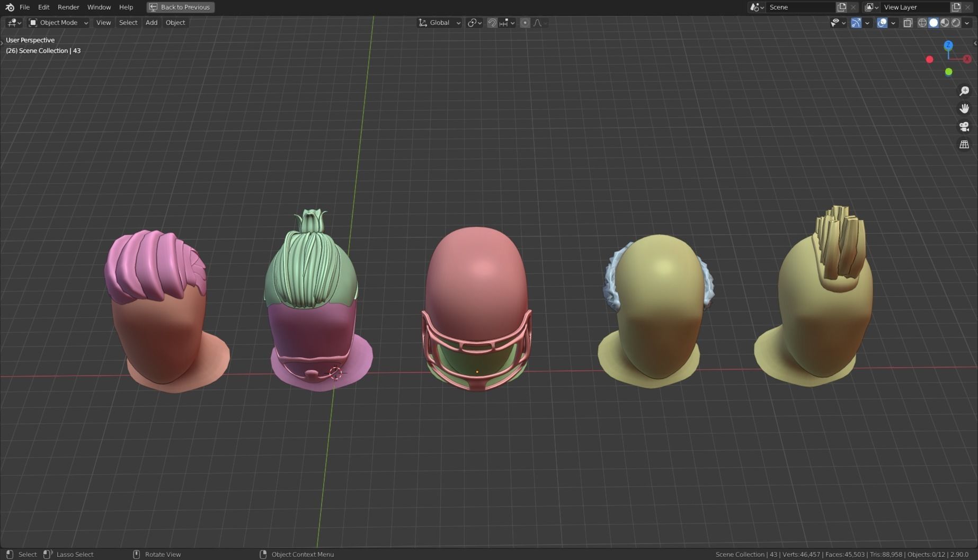The image size is (978, 560).
Task: Expand the sidebar with the right-edge arrow
Action: pos(975,43)
